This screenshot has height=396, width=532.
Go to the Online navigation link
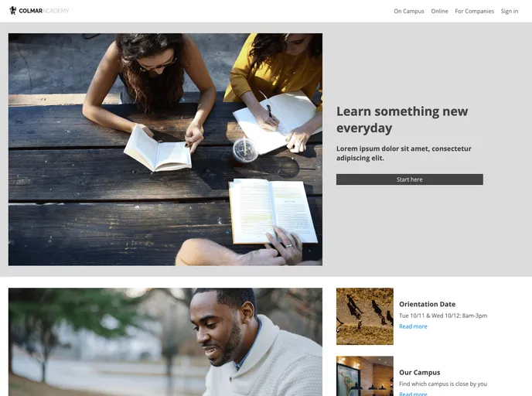click(439, 11)
